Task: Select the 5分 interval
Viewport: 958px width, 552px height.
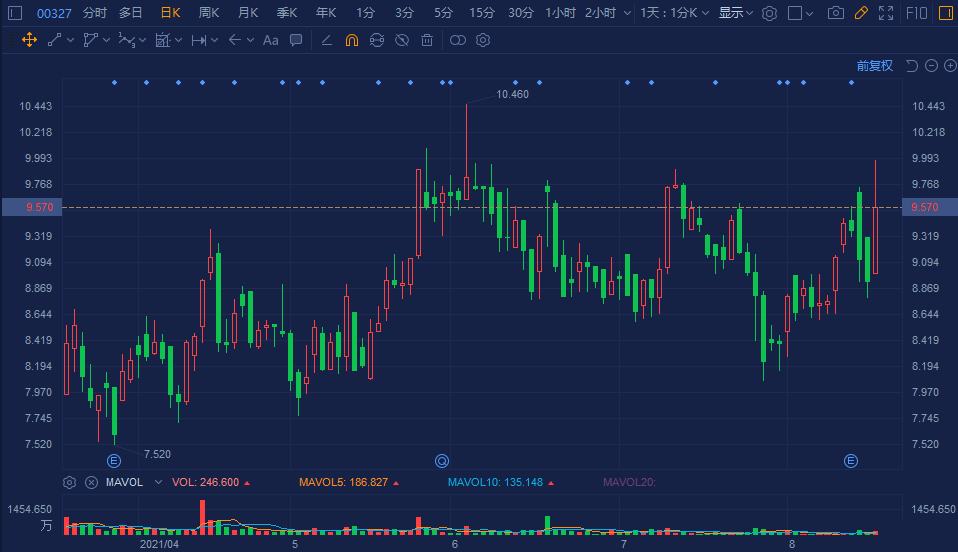Action: (443, 13)
